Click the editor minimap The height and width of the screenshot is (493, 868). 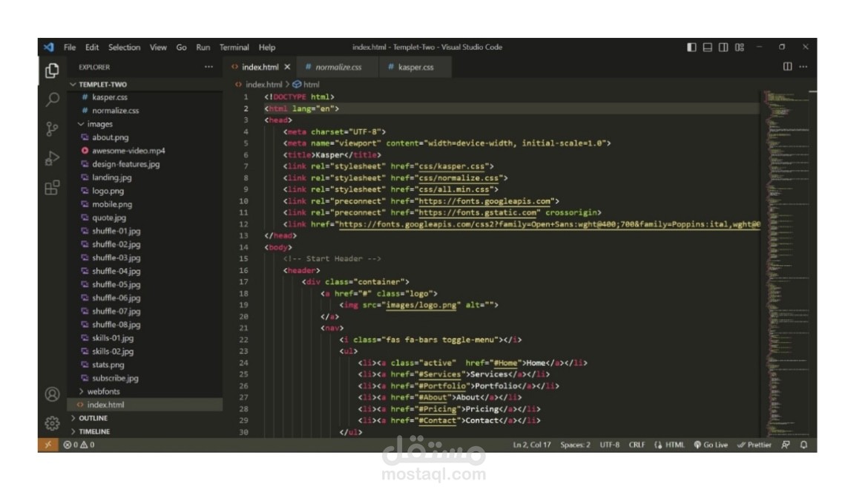[786, 263]
